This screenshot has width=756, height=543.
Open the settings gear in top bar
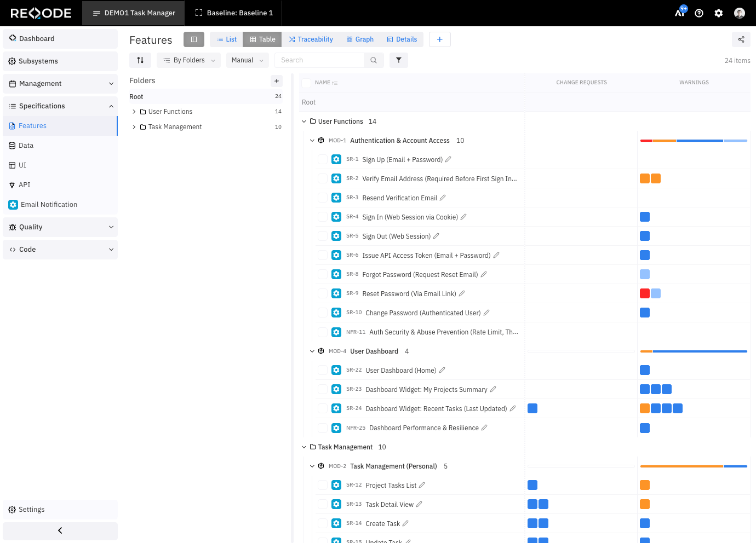pos(719,13)
